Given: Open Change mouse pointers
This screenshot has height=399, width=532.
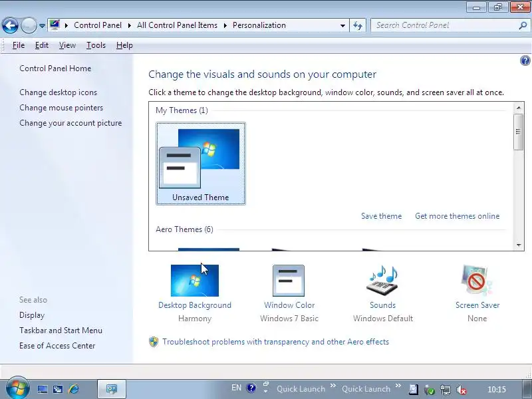Looking at the screenshot, I should (61, 108).
